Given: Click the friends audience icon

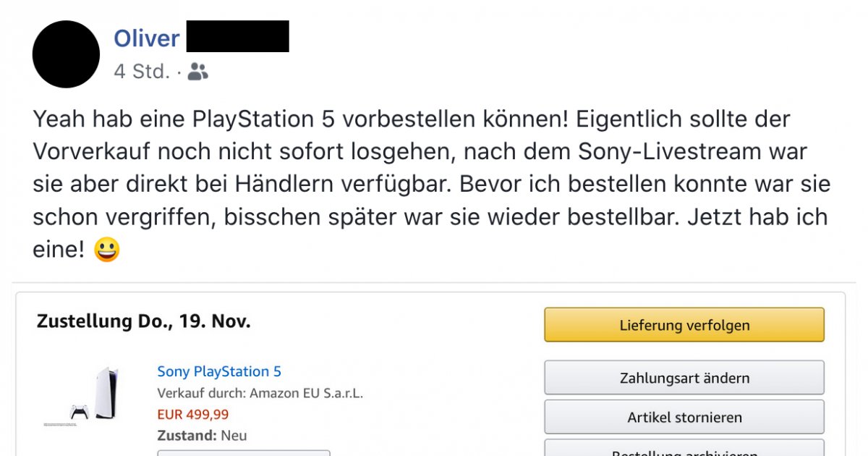Looking at the screenshot, I should pyautogui.click(x=197, y=71).
